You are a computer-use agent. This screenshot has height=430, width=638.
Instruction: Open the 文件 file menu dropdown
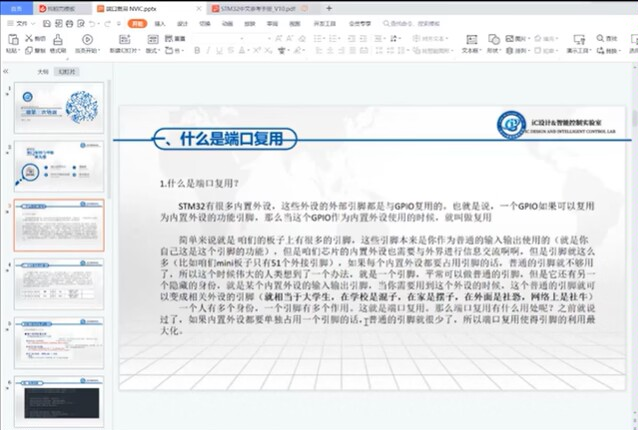pos(23,22)
